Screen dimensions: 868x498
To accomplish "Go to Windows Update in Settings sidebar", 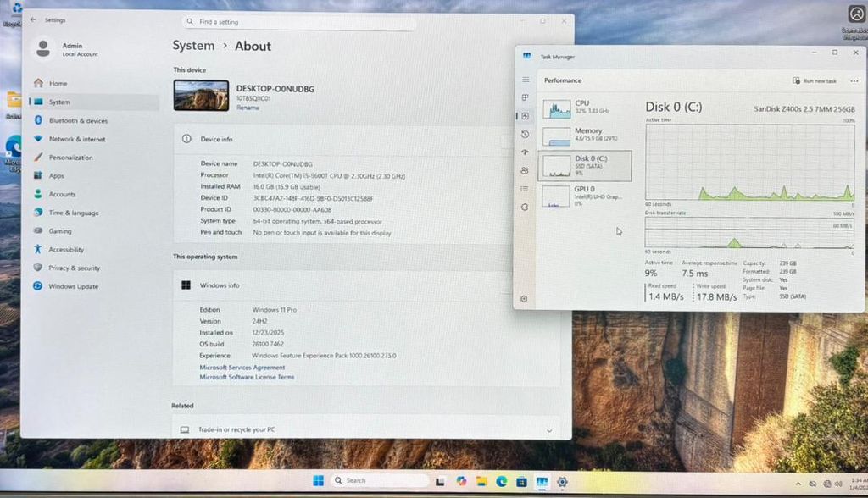I will coord(73,286).
